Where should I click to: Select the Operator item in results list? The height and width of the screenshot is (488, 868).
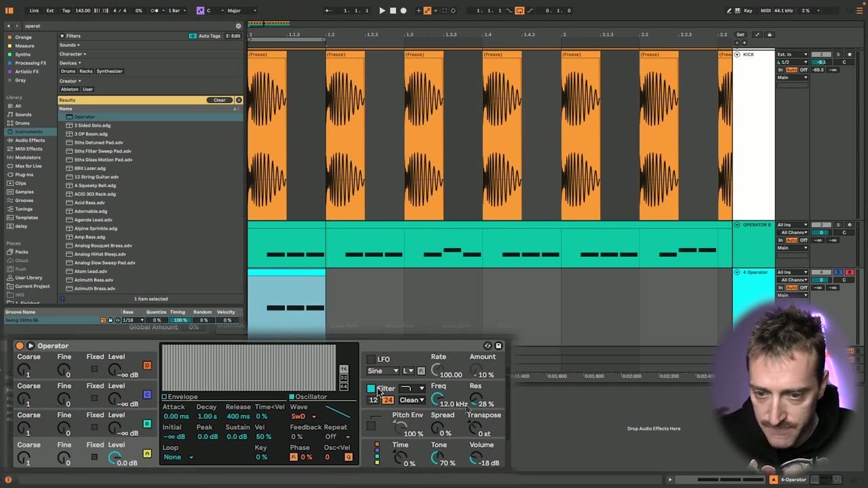(x=151, y=117)
